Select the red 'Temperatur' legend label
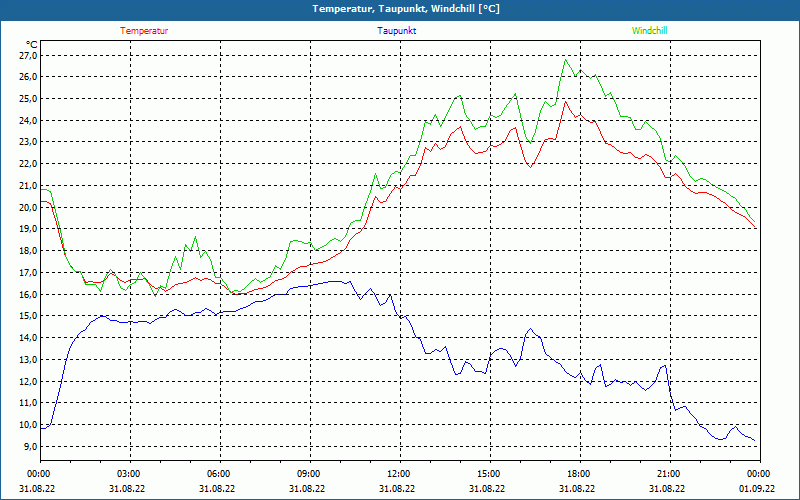The height and width of the screenshot is (500, 800). 144,31
